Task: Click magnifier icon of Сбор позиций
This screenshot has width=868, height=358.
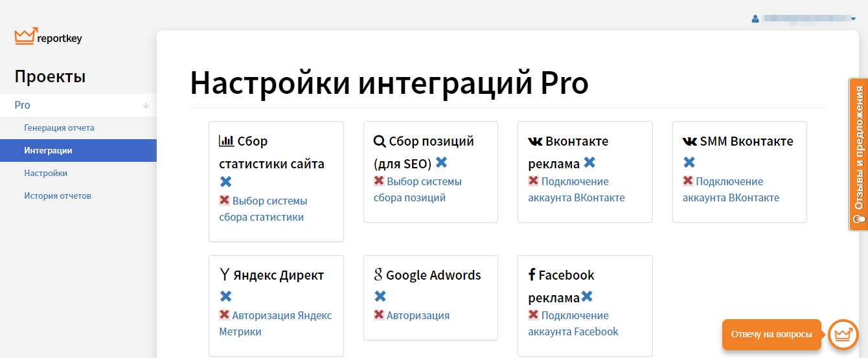Action: click(x=380, y=141)
